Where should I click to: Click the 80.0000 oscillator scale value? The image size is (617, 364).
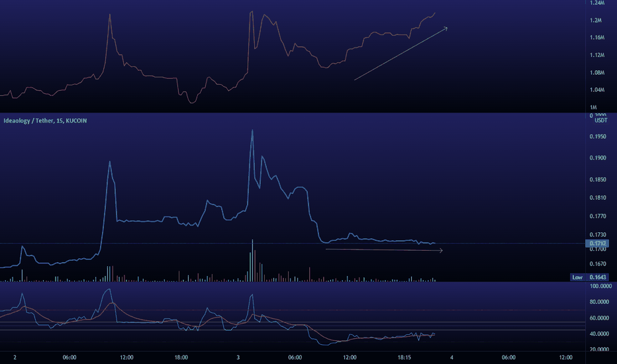(x=599, y=302)
